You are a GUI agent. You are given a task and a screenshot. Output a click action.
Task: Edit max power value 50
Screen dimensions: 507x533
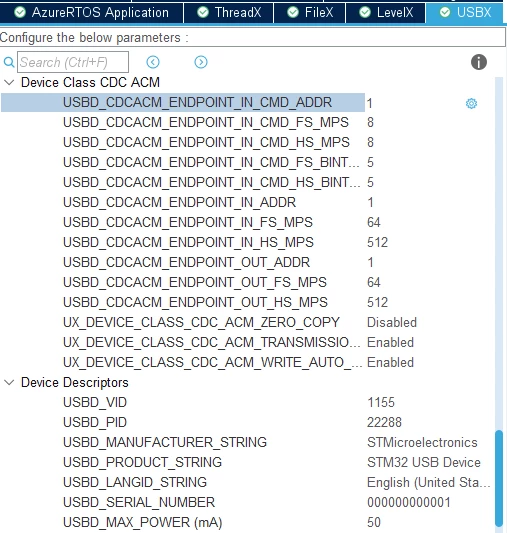pyautogui.click(x=374, y=523)
